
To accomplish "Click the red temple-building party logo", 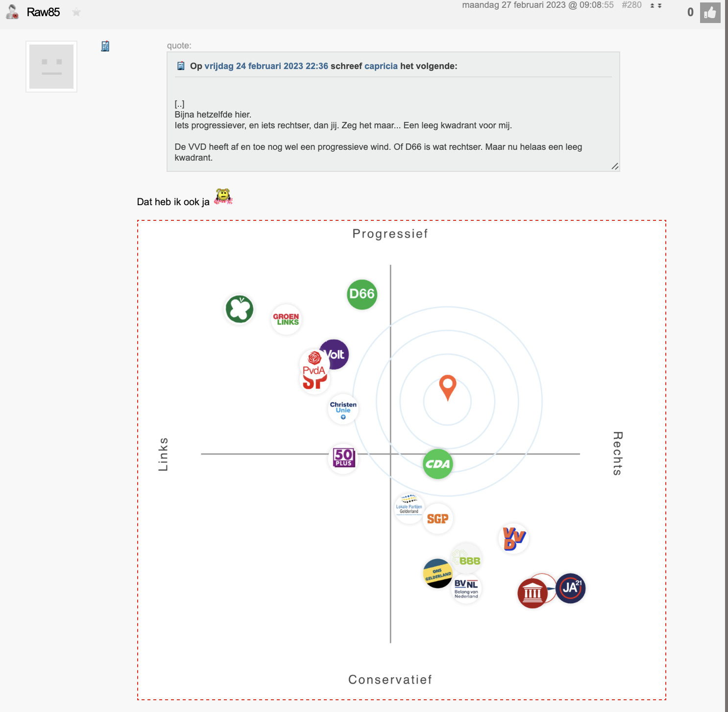I will click(x=533, y=593).
